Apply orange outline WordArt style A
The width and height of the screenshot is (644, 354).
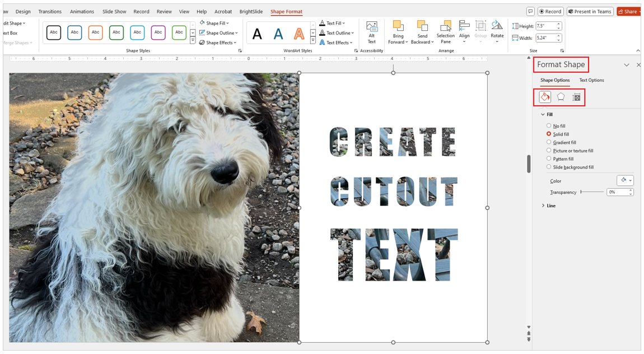pyautogui.click(x=299, y=34)
